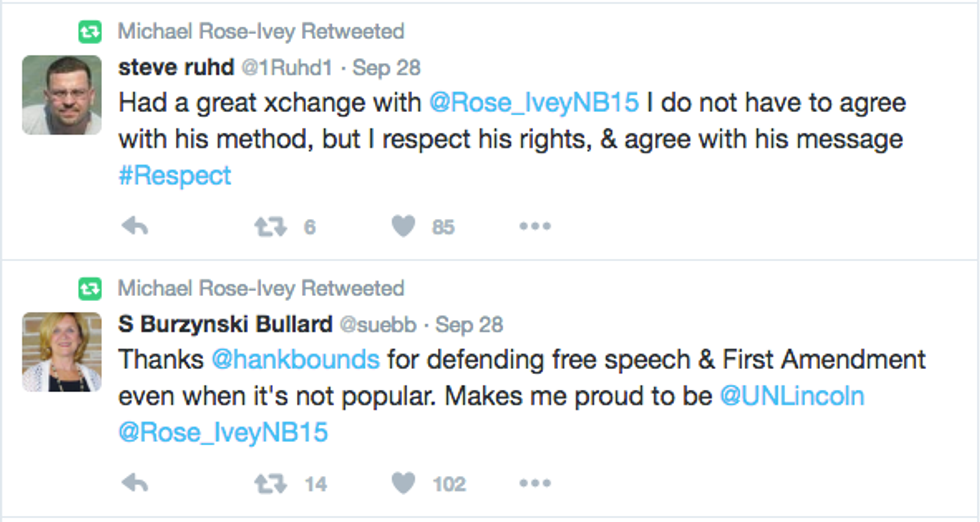Click the @suebb handle
The height and width of the screenshot is (522, 980).
point(380,325)
